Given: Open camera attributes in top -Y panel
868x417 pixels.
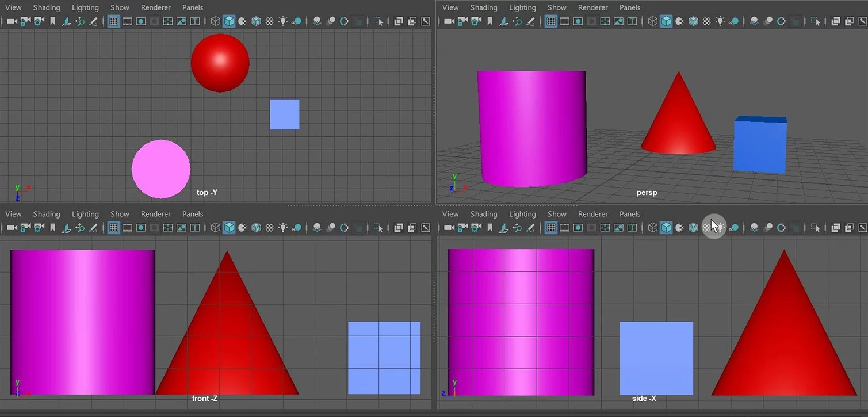Looking at the screenshot, I should click(39, 21).
